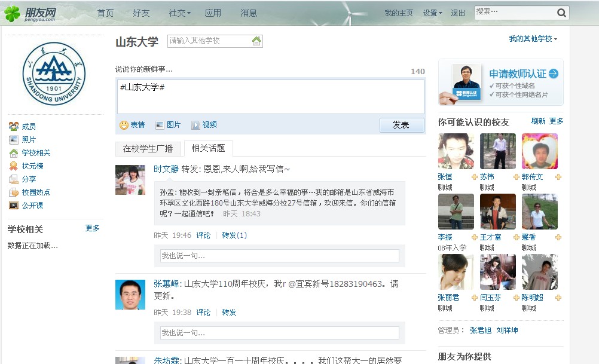The height and width of the screenshot is (364, 599).
Task: Click 退出 to log out
Action: [x=458, y=13]
